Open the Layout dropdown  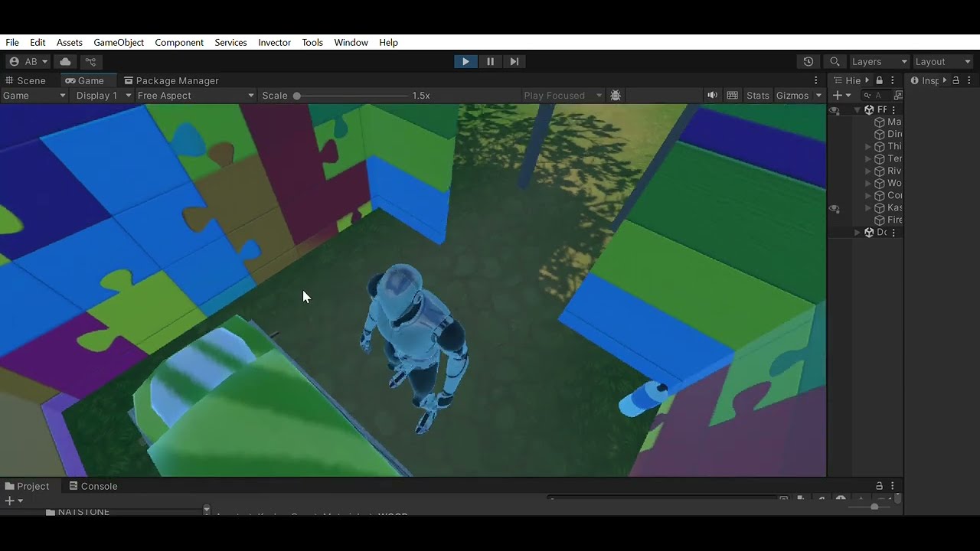click(x=942, y=61)
